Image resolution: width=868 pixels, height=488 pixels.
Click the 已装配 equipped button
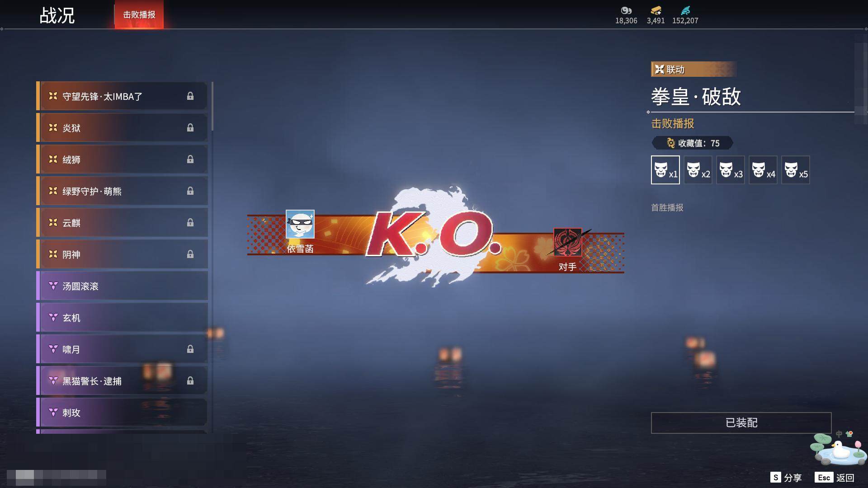click(741, 423)
